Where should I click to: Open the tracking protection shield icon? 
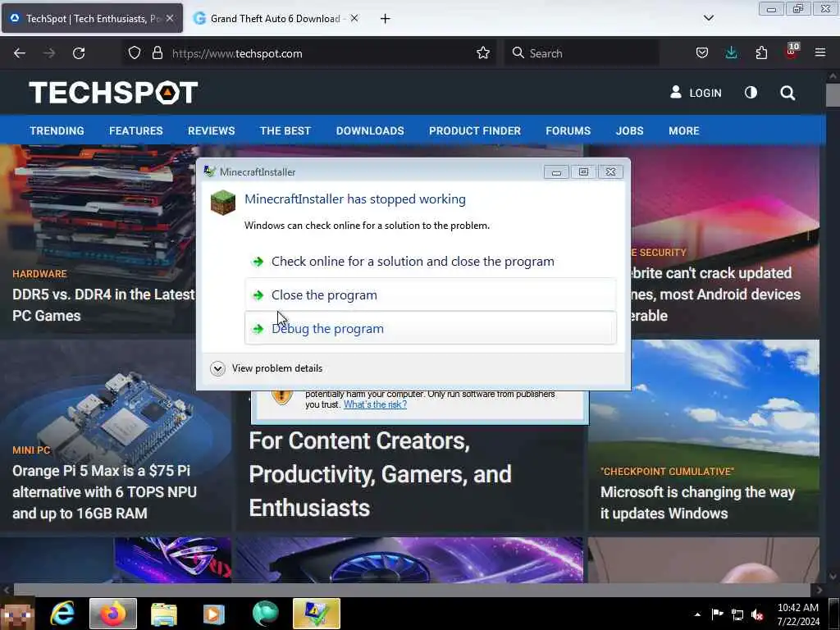point(135,53)
